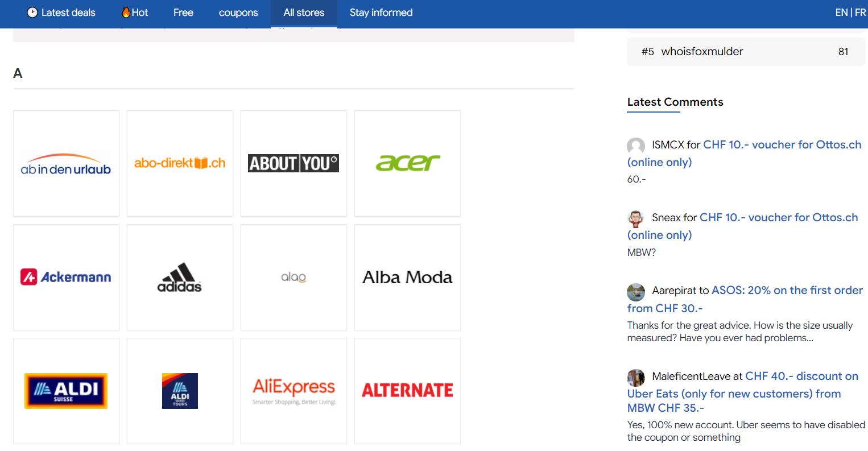Image resolution: width=868 pixels, height=451 pixels.
Task: Open the AliExpress store logo
Action: tap(294, 391)
